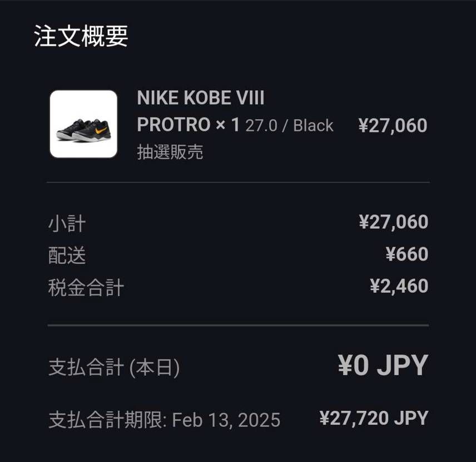Select the tax amount ¥2,460
476x462 pixels.
coord(399,286)
